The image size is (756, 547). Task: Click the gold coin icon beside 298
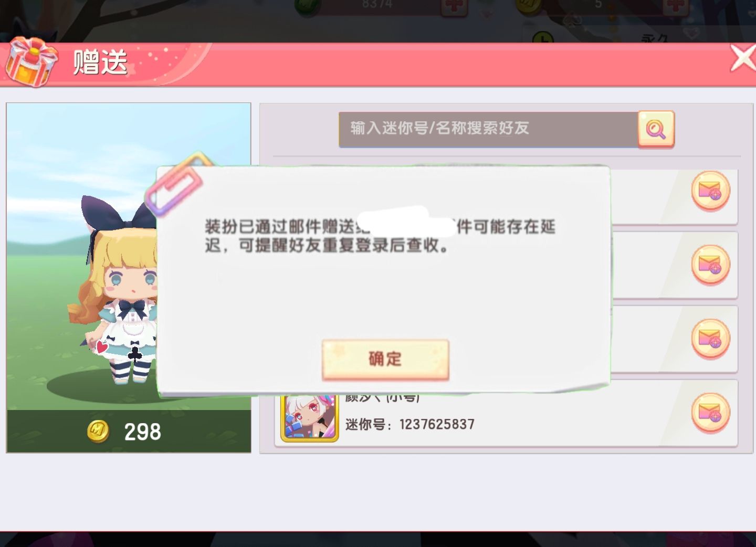pyautogui.click(x=98, y=432)
